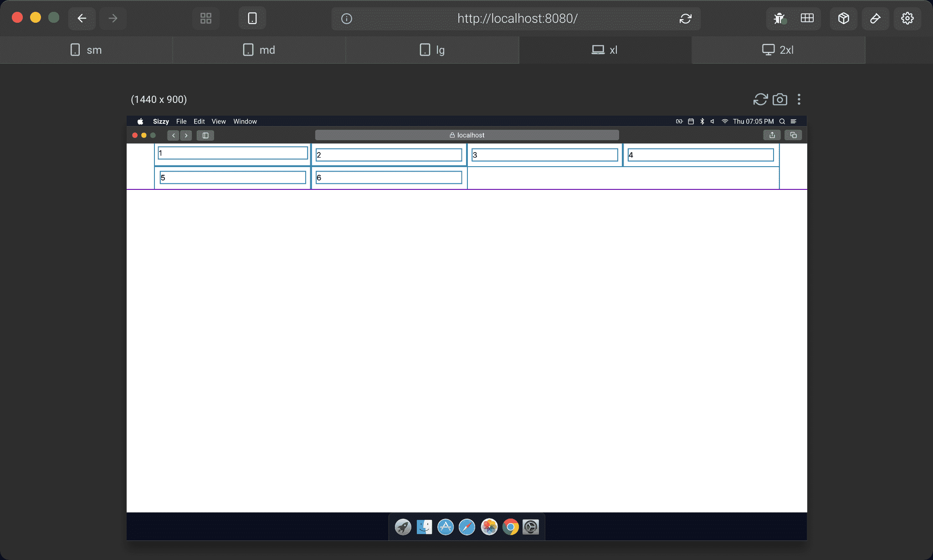Open the notification center list icon
The width and height of the screenshot is (933, 560).
794,122
